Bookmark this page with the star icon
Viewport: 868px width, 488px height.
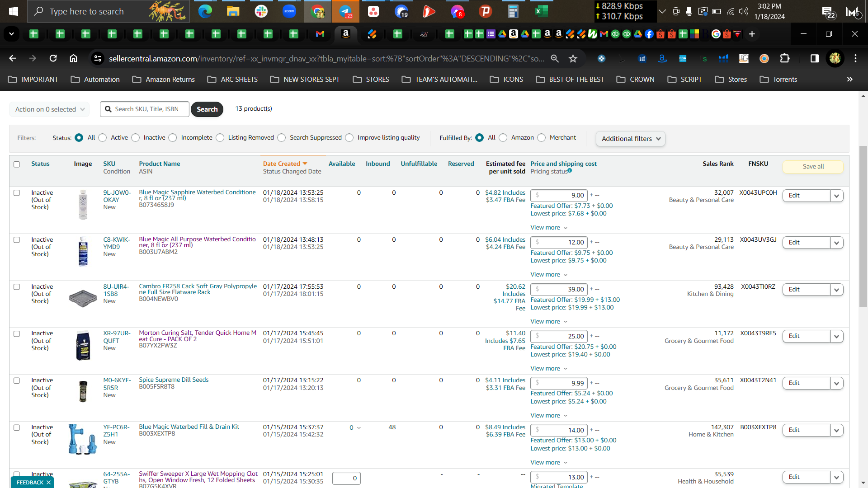pyautogui.click(x=573, y=58)
